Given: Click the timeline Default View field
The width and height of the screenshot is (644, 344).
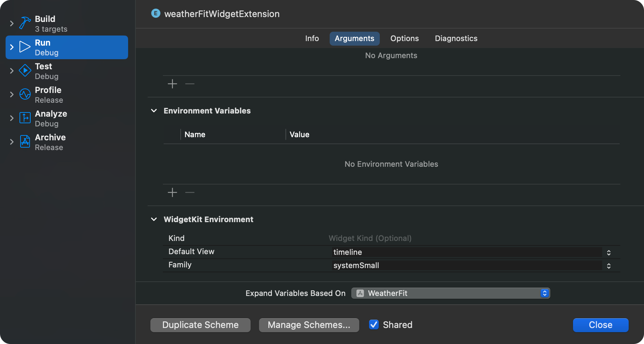Looking at the screenshot, I should 466,252.
